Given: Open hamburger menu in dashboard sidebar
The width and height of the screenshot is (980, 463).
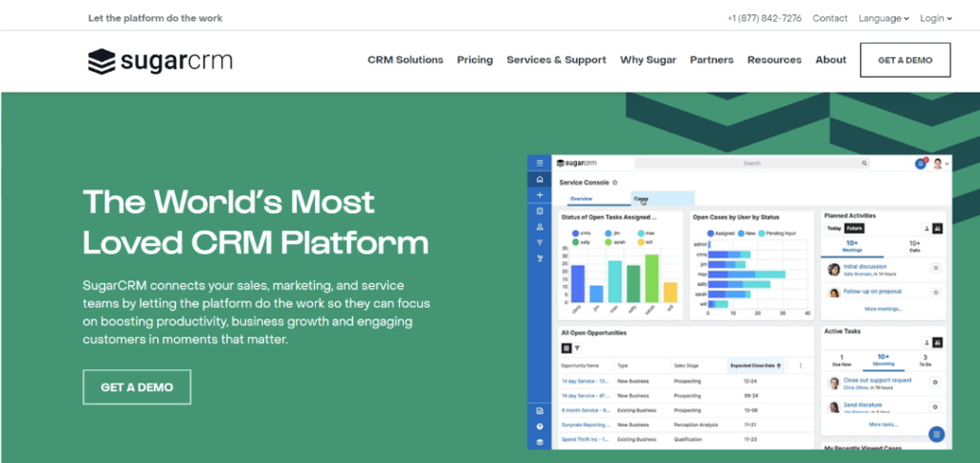Looking at the screenshot, I should click(x=540, y=163).
